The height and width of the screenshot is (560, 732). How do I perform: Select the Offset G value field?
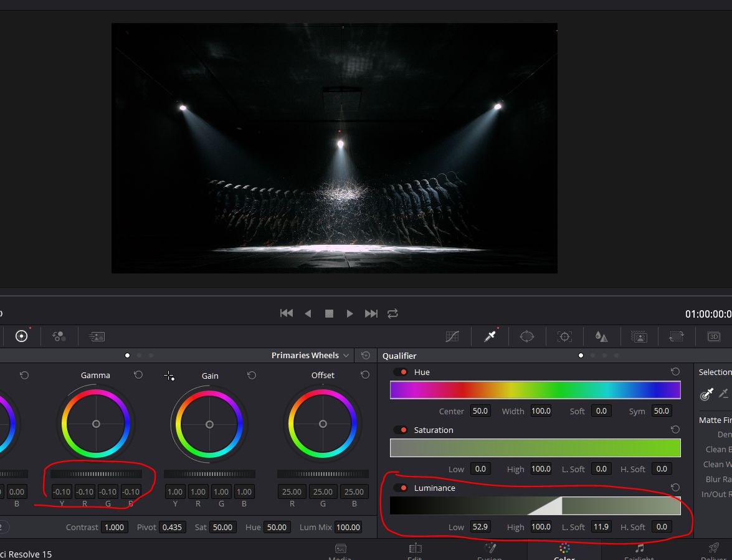[x=323, y=491]
